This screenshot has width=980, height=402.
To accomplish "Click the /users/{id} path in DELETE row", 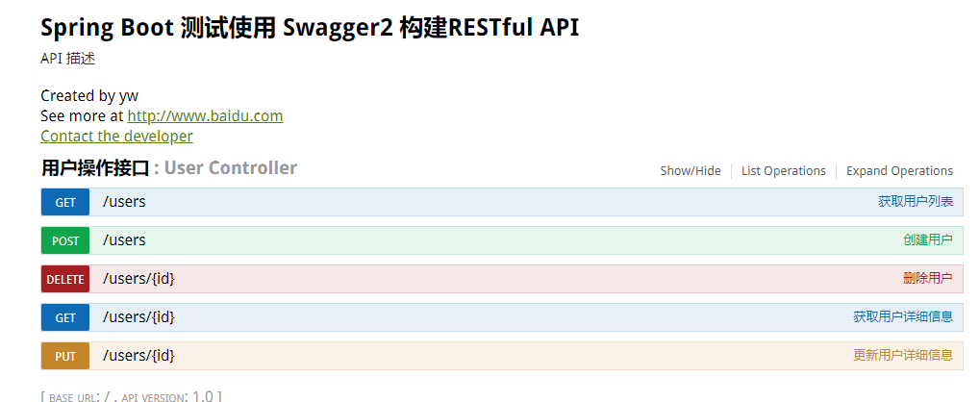I will click(138, 279).
